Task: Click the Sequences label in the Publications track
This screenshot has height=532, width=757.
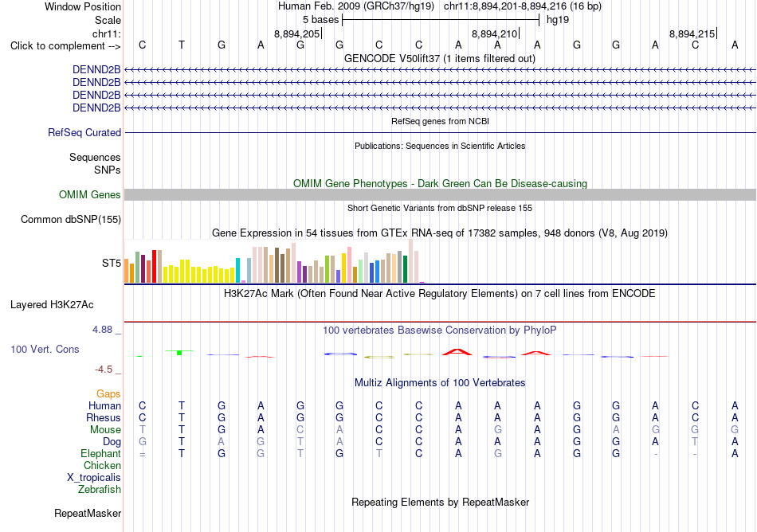Action: coord(95,157)
